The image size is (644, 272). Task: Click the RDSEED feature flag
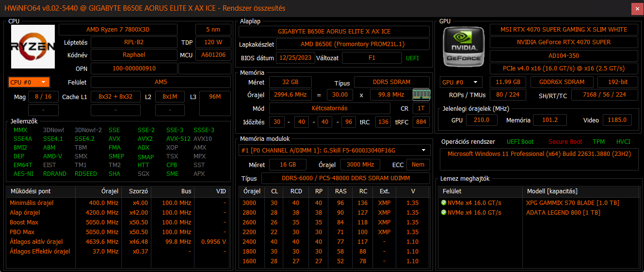tap(86, 173)
